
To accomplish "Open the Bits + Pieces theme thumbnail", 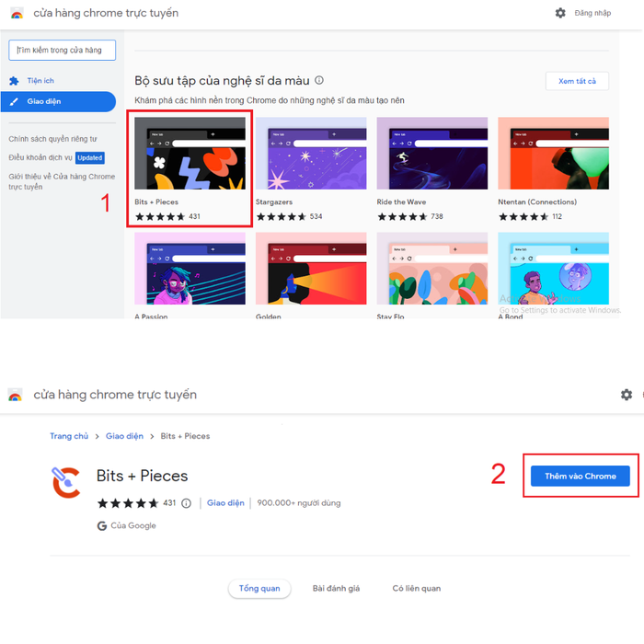I will click(x=190, y=154).
